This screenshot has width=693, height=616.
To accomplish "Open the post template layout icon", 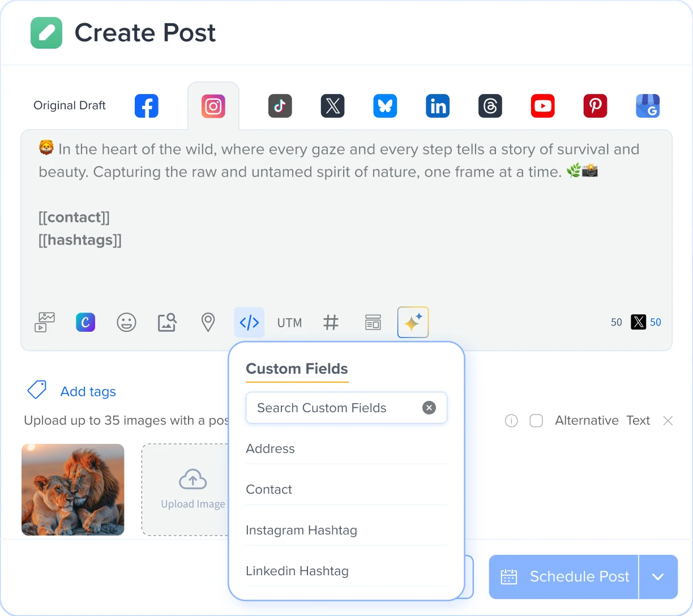I will point(373,322).
